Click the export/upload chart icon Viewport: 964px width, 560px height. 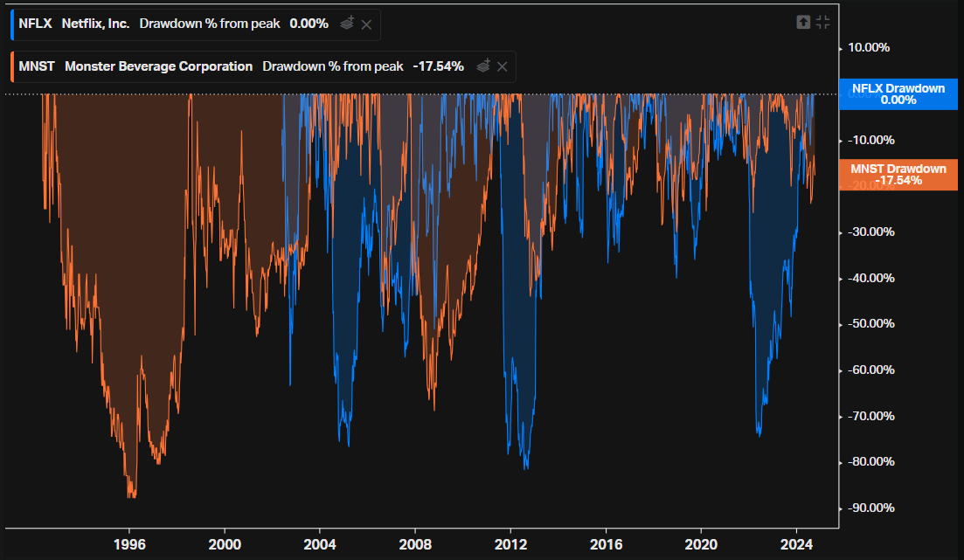tap(803, 22)
